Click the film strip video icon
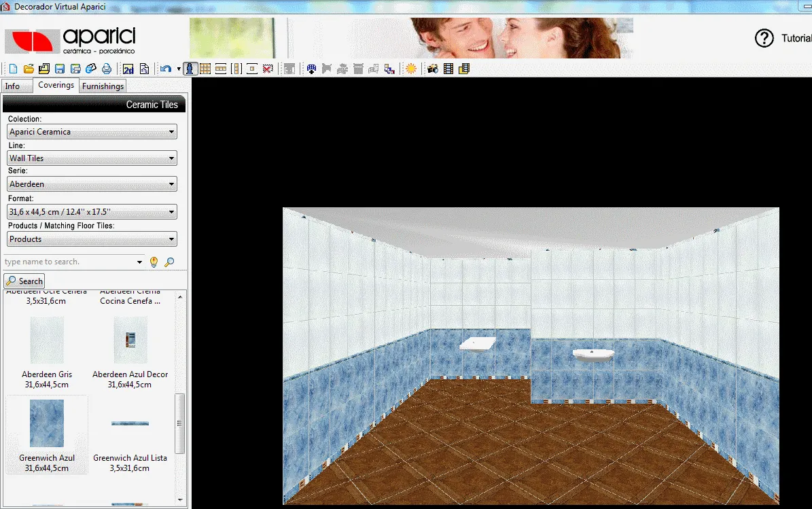This screenshot has height=509, width=812. click(x=448, y=69)
